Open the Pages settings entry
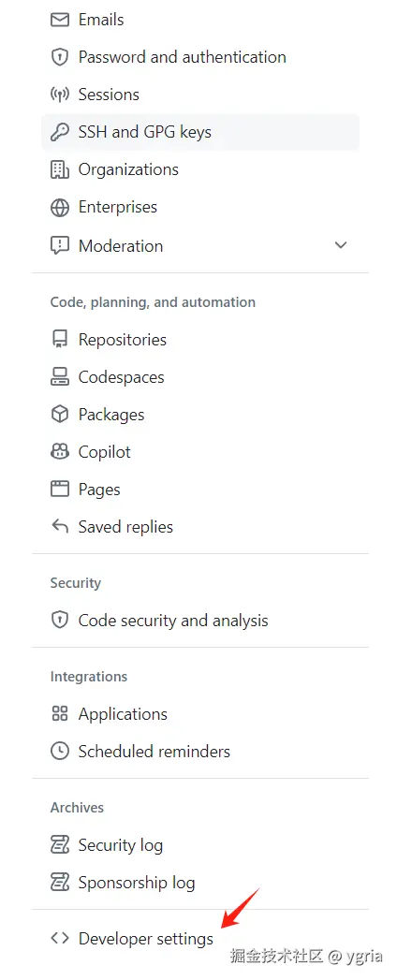This screenshot has height=980, width=397. click(x=200, y=490)
